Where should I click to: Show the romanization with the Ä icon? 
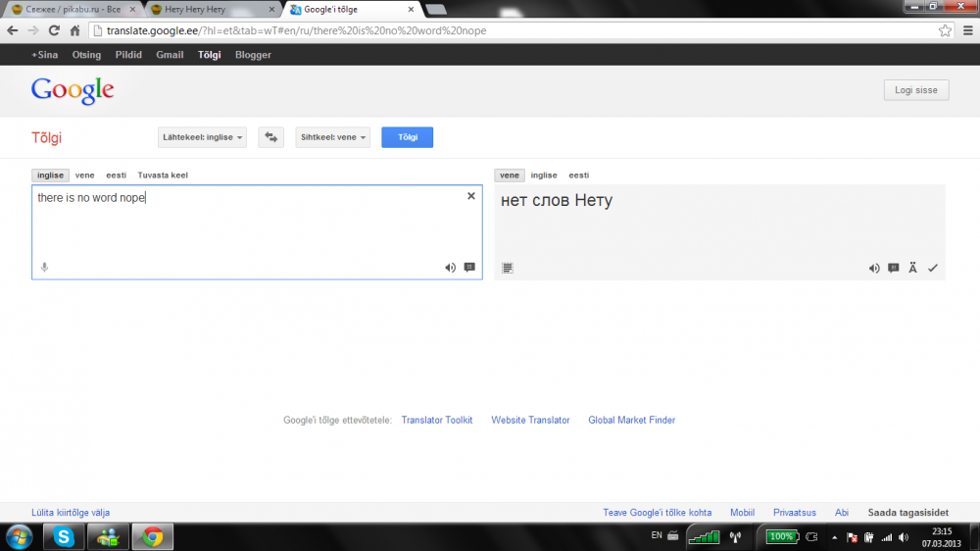[x=912, y=269]
